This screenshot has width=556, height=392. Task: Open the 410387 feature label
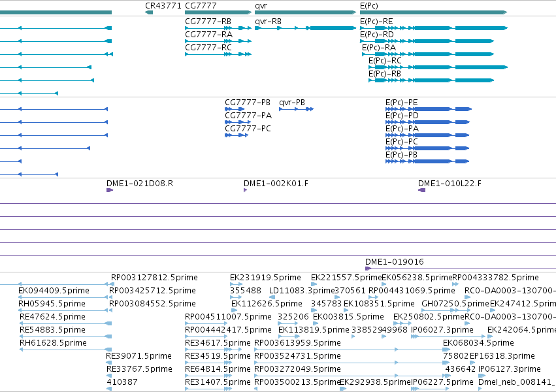coord(122,382)
